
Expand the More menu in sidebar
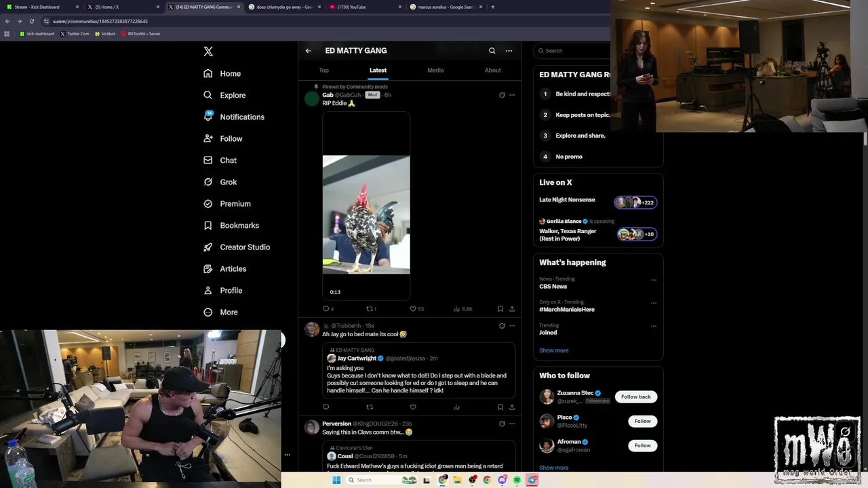pyautogui.click(x=221, y=312)
